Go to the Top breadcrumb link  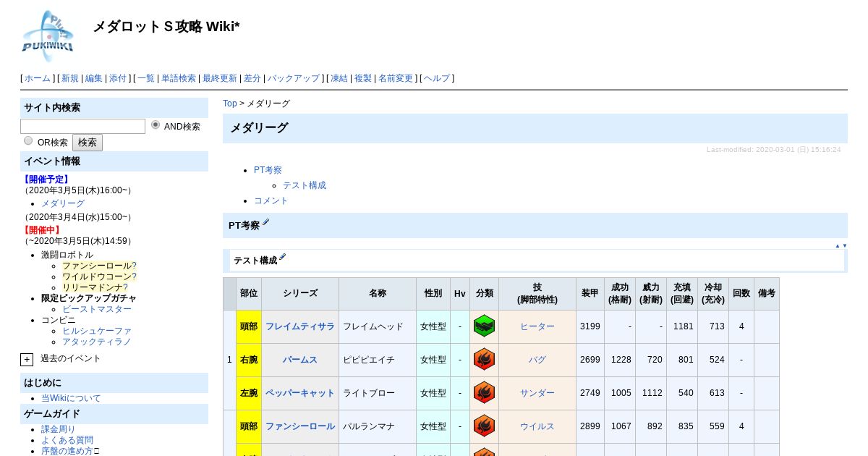click(230, 104)
